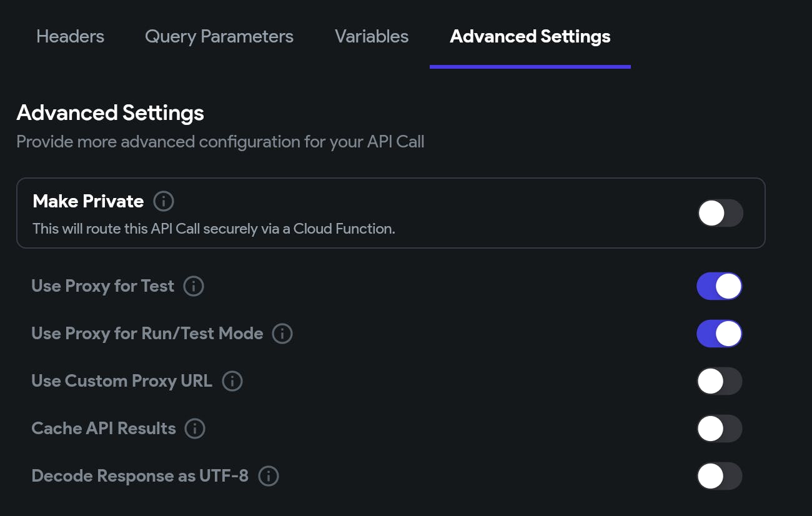Click the 'Use Custom Proxy URL' label text
The height and width of the screenshot is (516, 812).
pos(122,381)
